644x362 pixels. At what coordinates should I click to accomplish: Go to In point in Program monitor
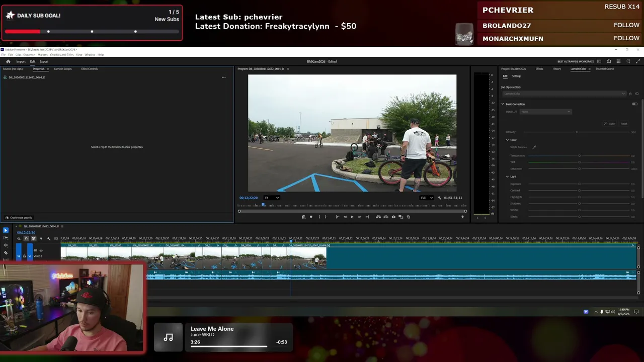pos(337,217)
